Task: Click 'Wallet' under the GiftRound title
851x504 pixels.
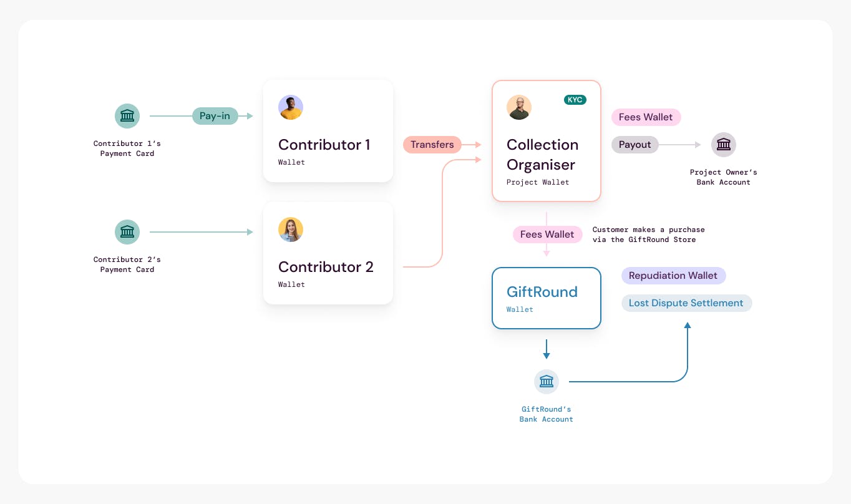Action: (x=520, y=309)
